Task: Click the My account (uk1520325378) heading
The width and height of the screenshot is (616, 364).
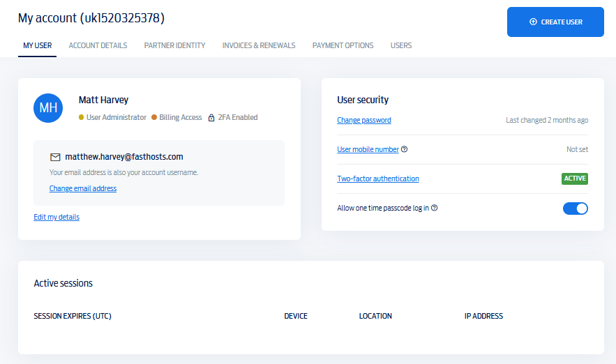Action: pos(91,18)
